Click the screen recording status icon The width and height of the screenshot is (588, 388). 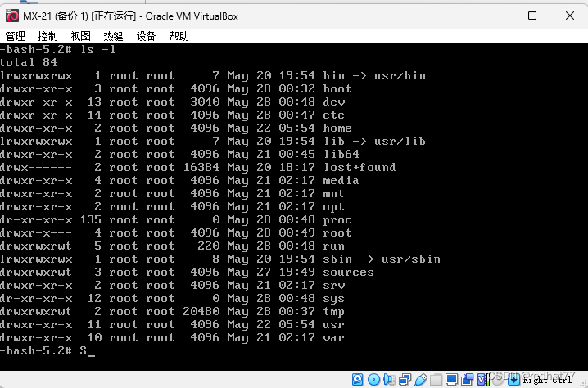[x=468, y=379]
